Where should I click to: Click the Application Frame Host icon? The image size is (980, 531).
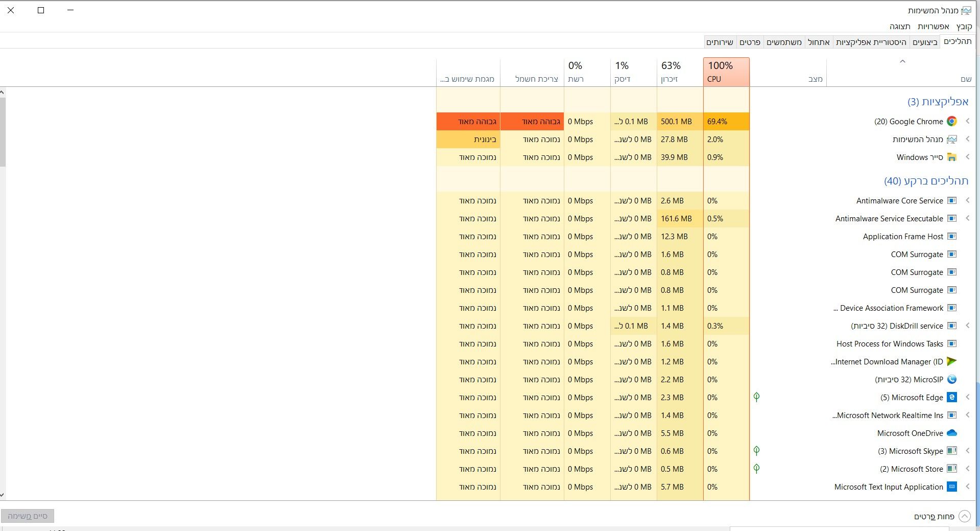click(951, 236)
